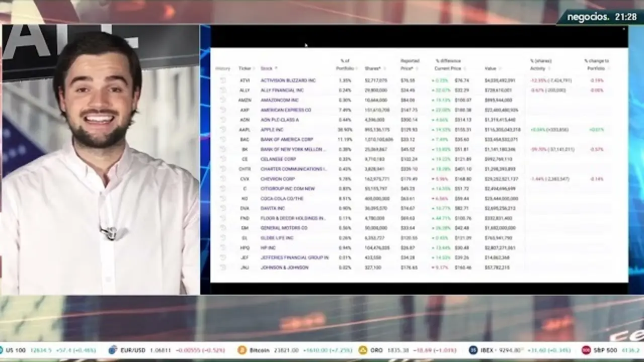The image size is (644, 362).
Task: Sort by the % of Portfolio column
Action: point(345,65)
